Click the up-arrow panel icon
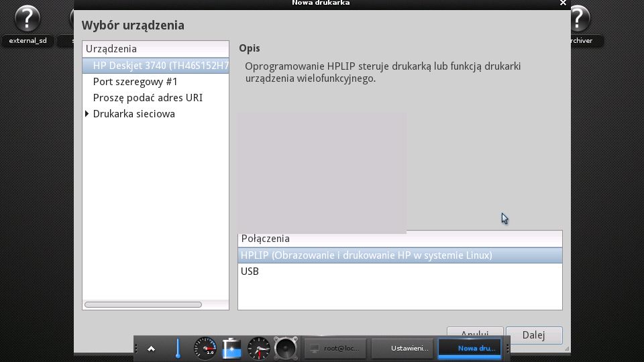The height and width of the screenshot is (362, 644). click(151, 349)
